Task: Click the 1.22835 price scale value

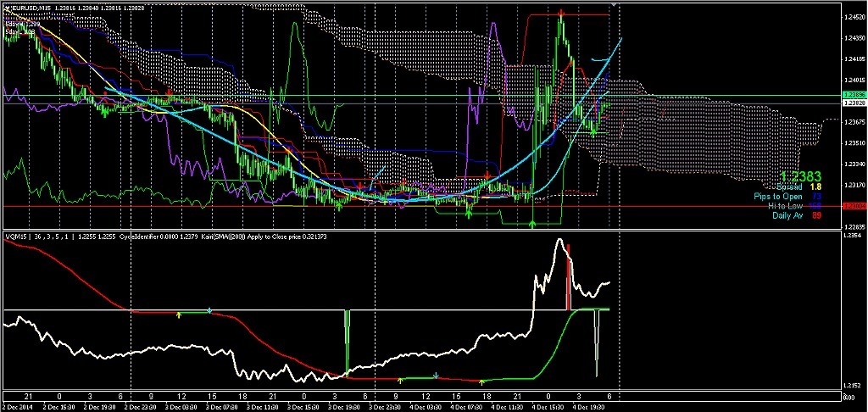Action: point(853,227)
